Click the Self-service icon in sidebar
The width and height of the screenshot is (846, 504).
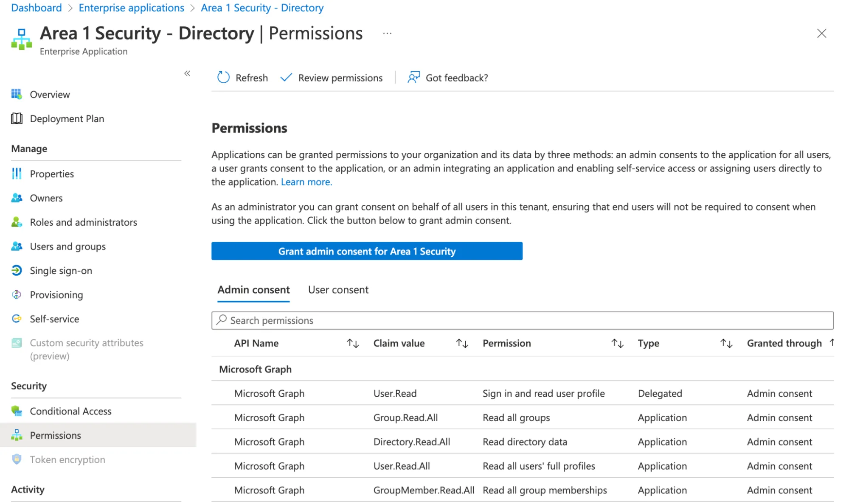[16, 319]
